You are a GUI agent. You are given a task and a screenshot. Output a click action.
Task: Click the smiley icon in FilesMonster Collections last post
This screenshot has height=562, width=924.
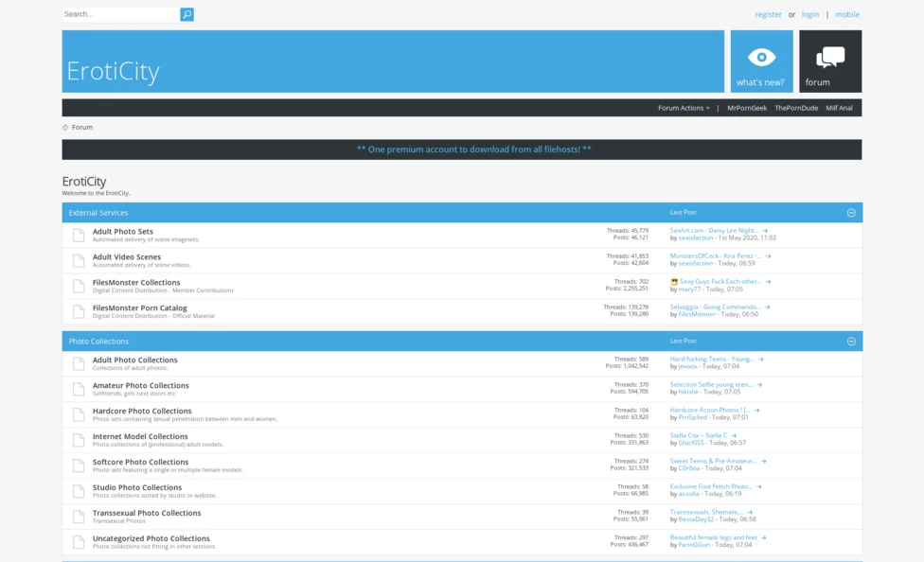pos(674,282)
